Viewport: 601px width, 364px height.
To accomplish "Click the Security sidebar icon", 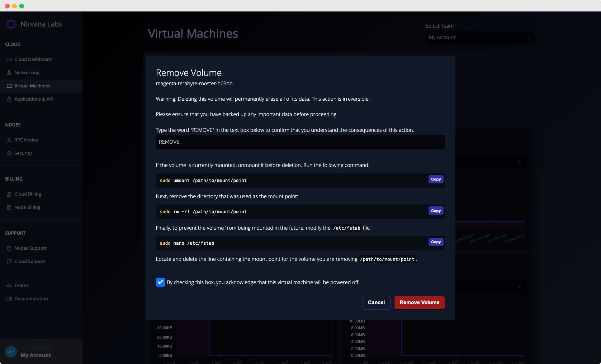I will (9, 153).
